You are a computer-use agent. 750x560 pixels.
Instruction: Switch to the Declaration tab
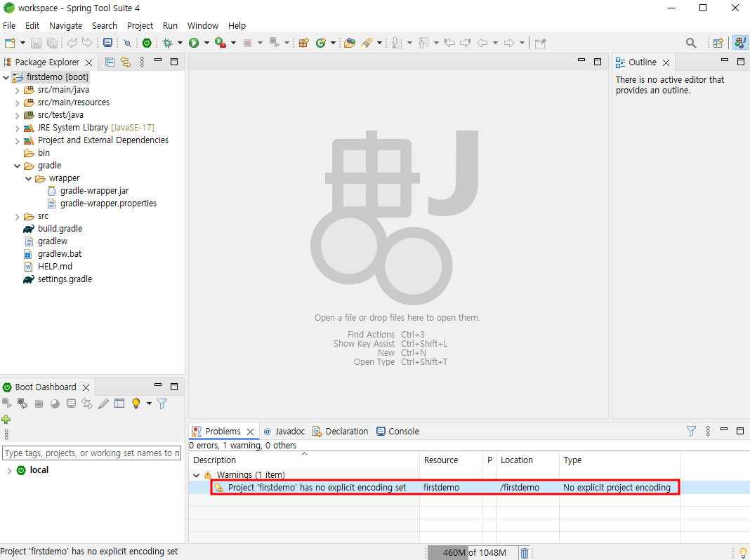point(341,431)
